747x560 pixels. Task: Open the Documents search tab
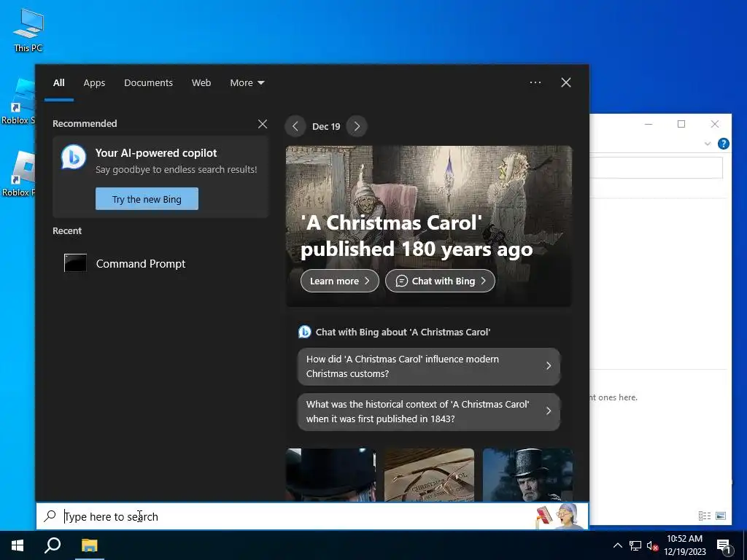149,83
